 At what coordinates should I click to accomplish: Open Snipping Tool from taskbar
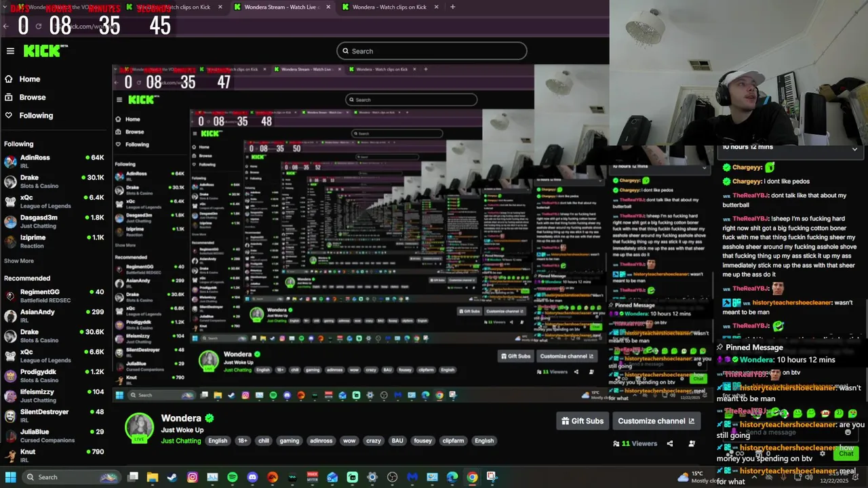coord(492,477)
